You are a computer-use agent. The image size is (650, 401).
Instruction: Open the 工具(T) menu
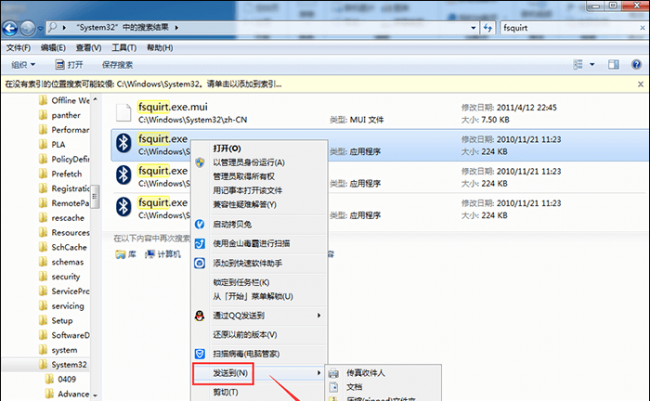(x=124, y=48)
